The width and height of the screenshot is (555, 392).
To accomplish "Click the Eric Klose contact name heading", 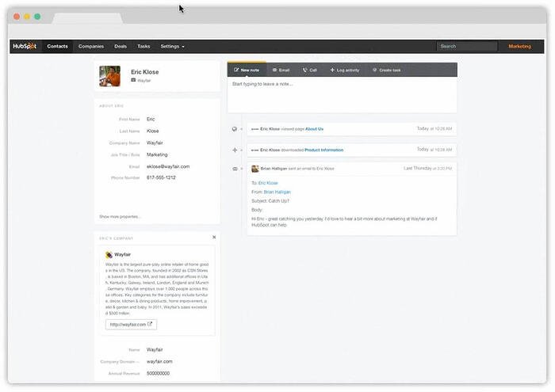I will click(x=145, y=72).
